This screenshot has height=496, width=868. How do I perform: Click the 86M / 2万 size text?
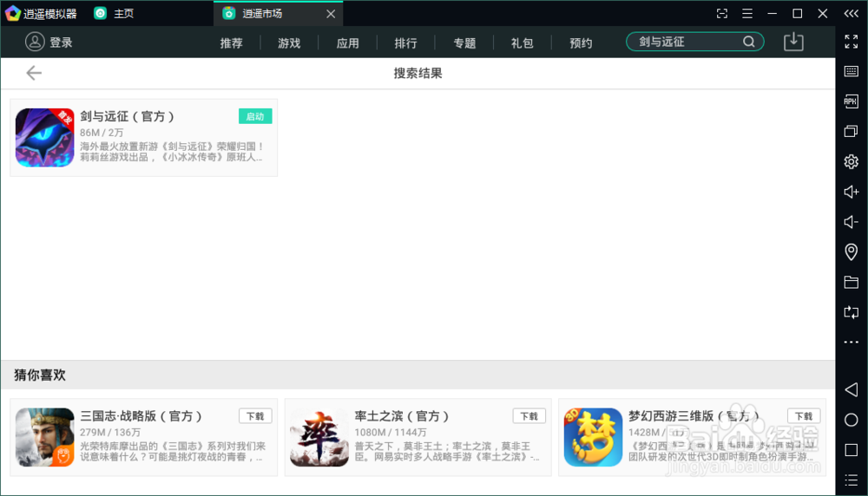pos(102,133)
